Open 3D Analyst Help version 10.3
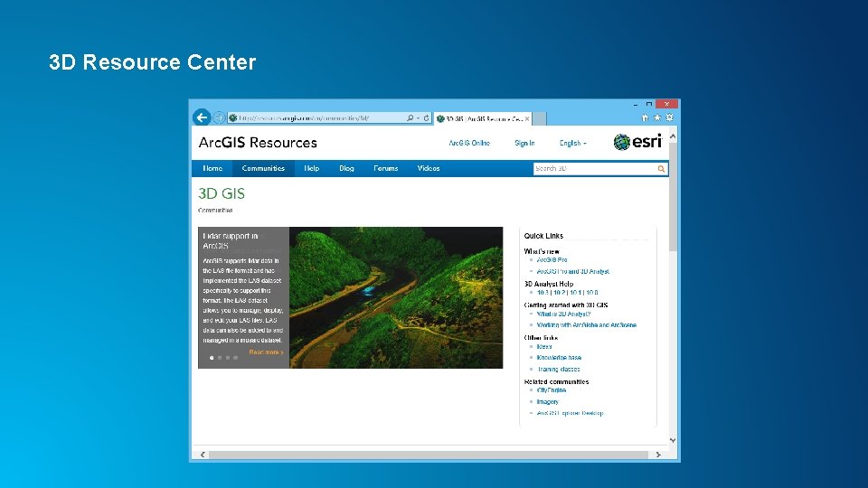 click(x=542, y=293)
